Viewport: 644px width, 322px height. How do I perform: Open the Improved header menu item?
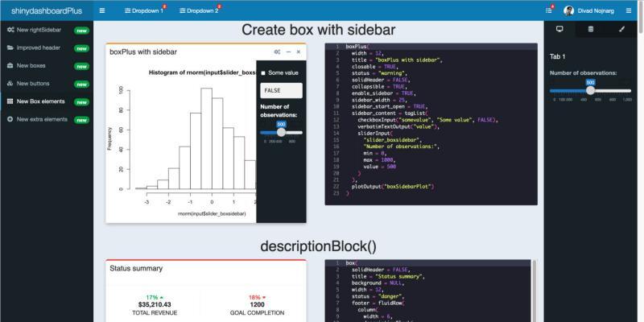[x=39, y=47]
